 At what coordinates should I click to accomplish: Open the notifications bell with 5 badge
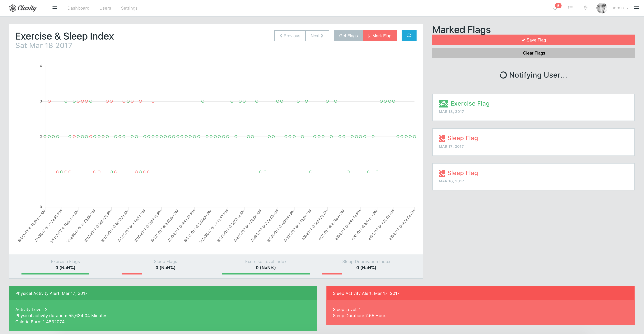[555, 8]
